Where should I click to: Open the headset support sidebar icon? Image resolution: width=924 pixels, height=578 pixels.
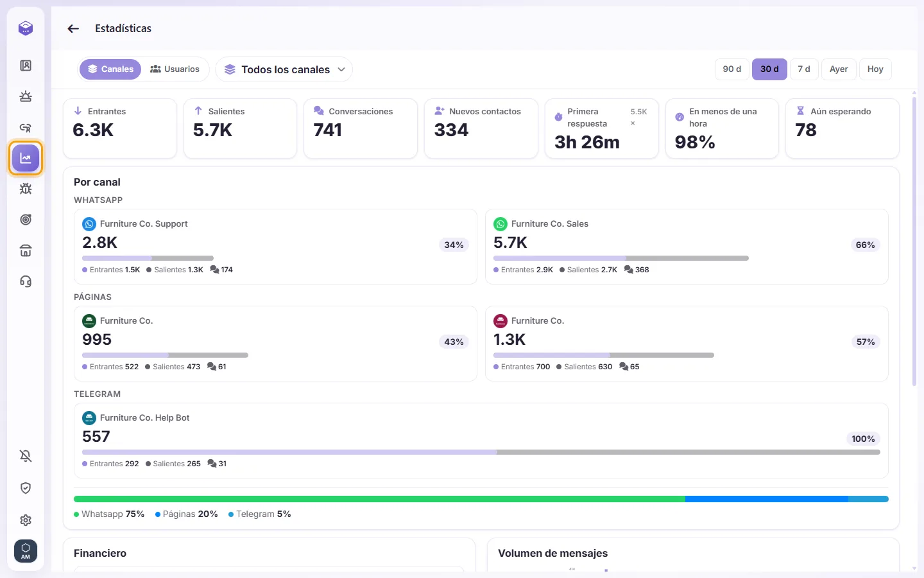26,281
